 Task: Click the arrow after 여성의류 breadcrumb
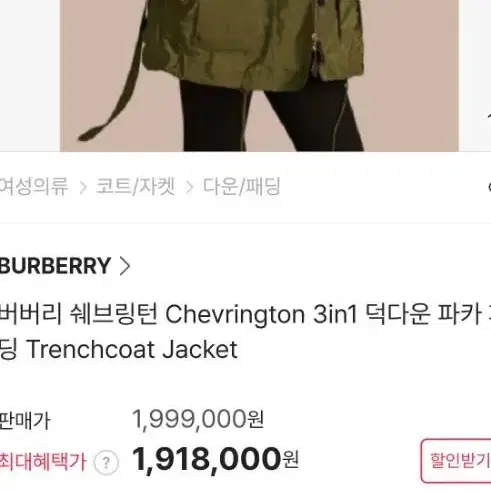(x=83, y=187)
